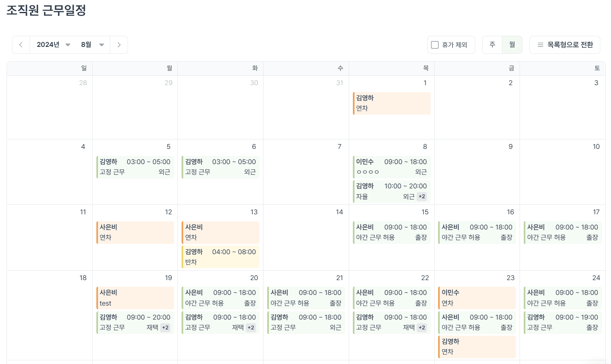Expand the +2 badge on 김영하's August 8 schedule
The width and height of the screenshot is (611, 364).
point(422,196)
